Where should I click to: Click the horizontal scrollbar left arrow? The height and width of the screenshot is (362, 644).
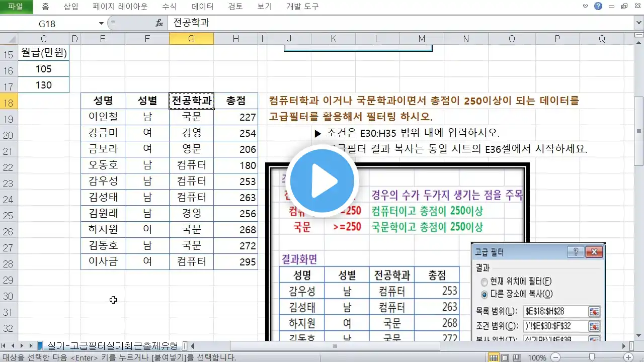[192, 346]
